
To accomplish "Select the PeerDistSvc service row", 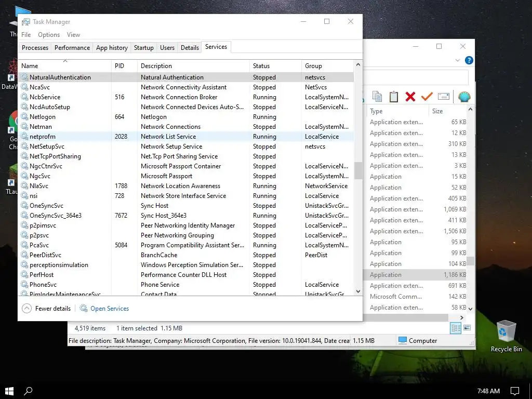I will click(186, 255).
